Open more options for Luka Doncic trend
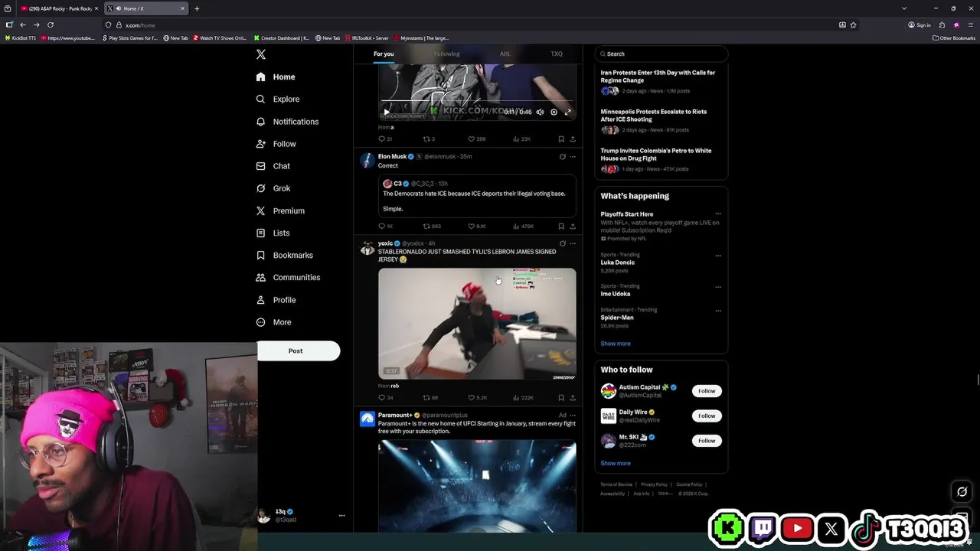The image size is (980, 551). (718, 256)
